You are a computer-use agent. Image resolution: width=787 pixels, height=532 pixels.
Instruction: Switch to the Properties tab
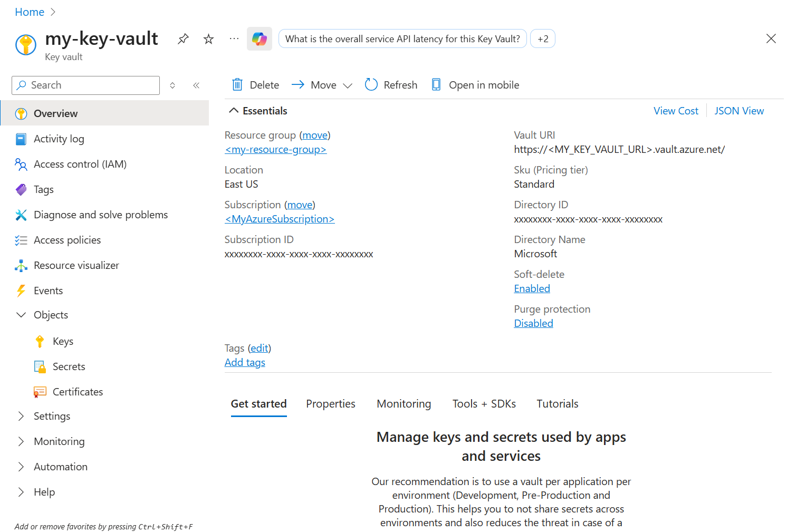pyautogui.click(x=330, y=404)
